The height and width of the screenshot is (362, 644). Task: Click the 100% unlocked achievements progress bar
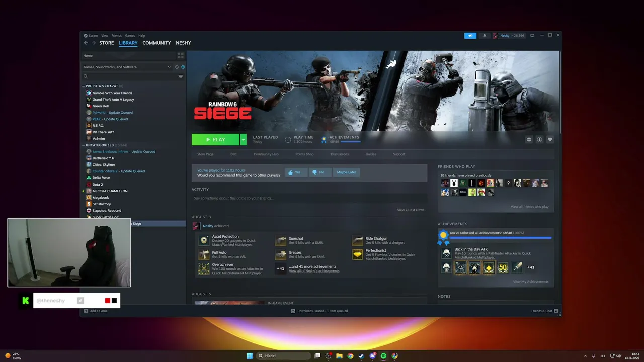tap(500, 238)
